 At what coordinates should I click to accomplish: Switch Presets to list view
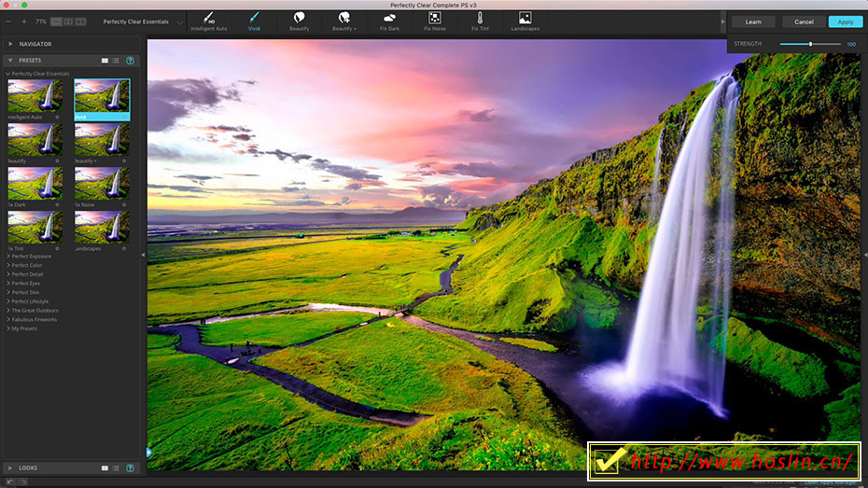[116, 61]
